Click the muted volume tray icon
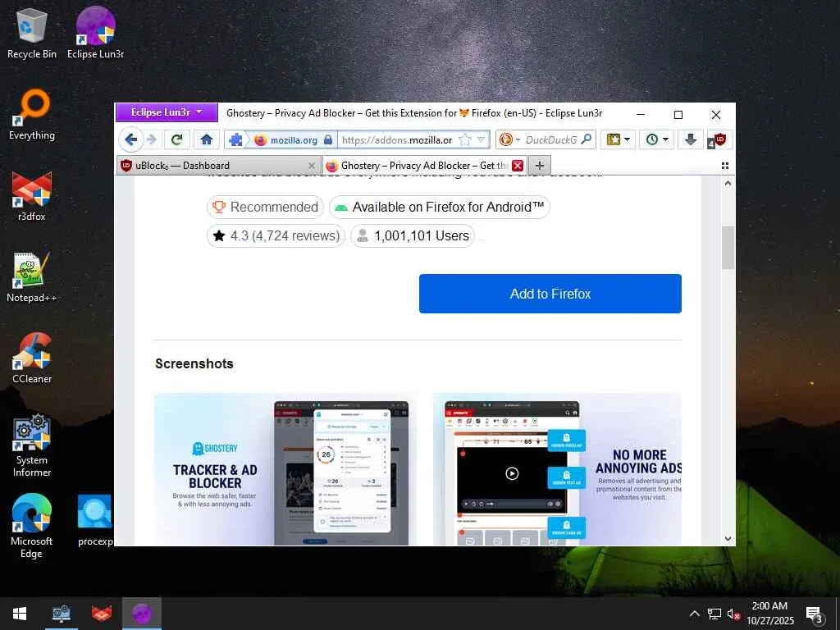 point(733,614)
